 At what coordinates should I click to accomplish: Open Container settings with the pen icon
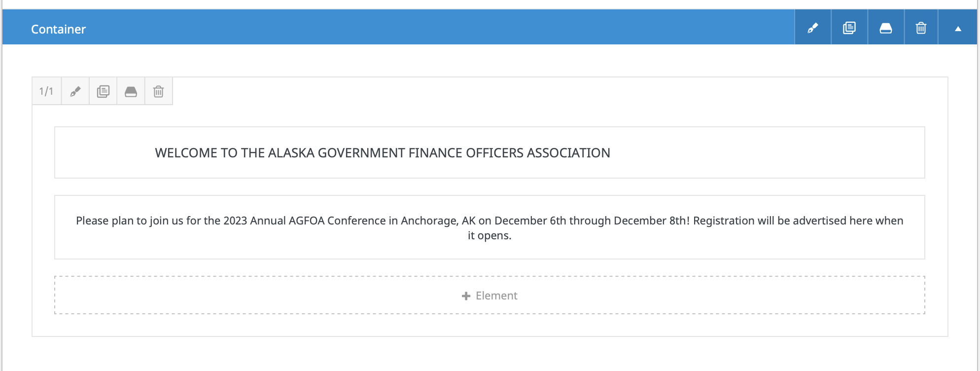pos(813,28)
